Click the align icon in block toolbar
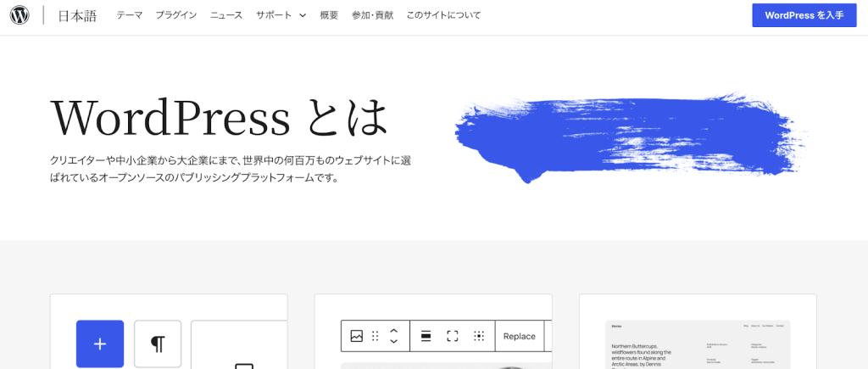 pos(426,336)
